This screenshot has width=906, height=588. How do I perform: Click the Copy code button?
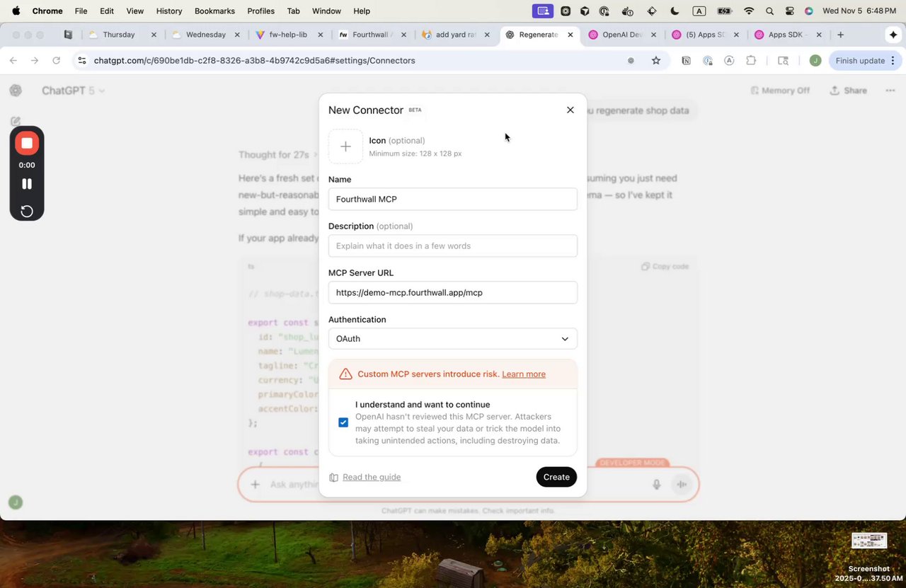[x=665, y=267]
